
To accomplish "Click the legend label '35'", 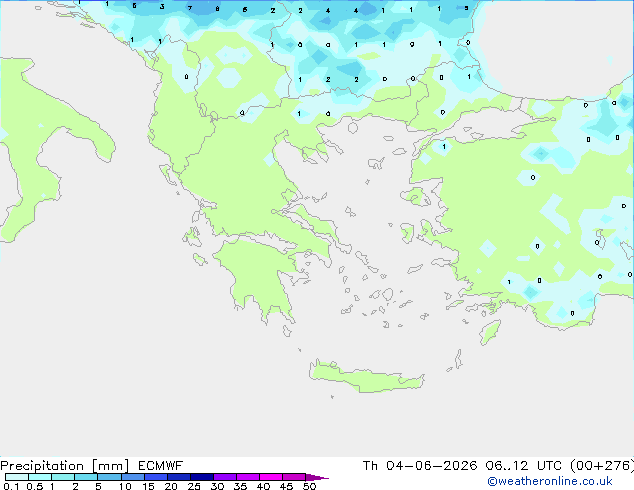I will pos(240,486).
